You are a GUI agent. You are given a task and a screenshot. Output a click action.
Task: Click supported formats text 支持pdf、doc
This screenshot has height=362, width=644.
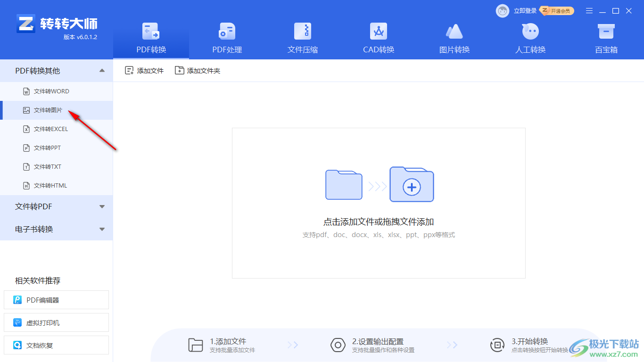[379, 235]
